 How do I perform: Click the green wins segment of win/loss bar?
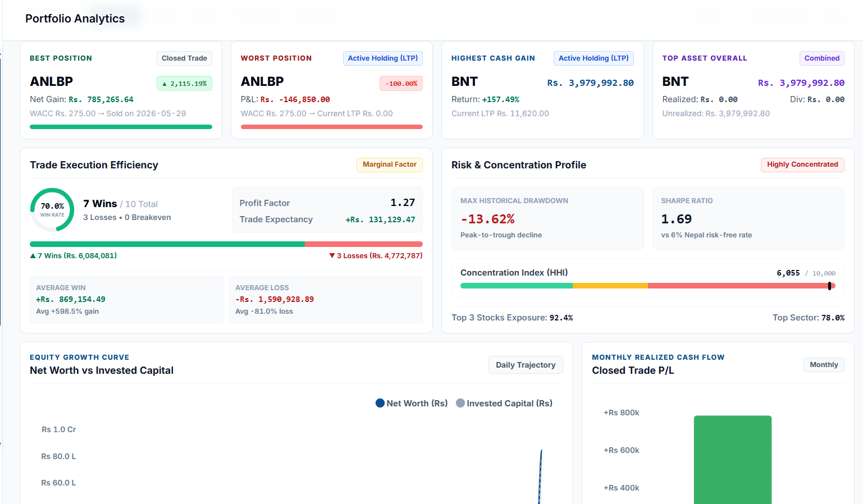[167, 244]
